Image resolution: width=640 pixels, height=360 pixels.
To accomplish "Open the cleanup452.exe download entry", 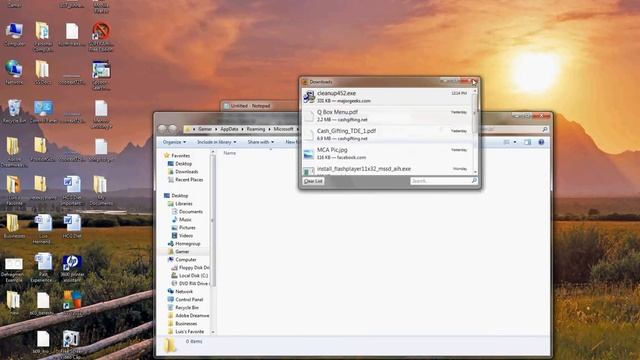I will tap(387, 97).
